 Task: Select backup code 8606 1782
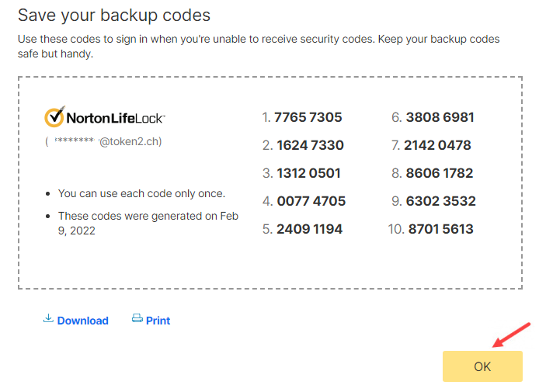point(440,173)
